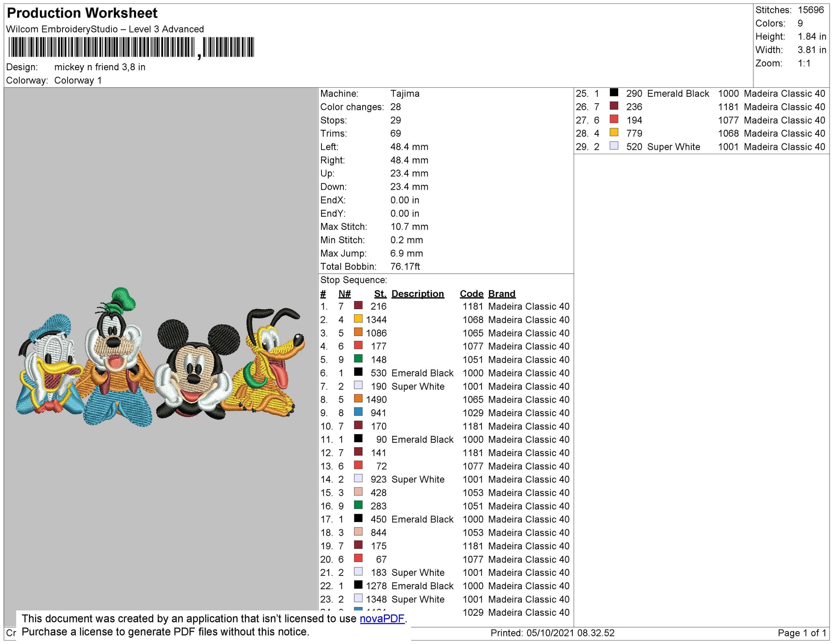Select the Emerald Black swatch in row 6

point(358,372)
